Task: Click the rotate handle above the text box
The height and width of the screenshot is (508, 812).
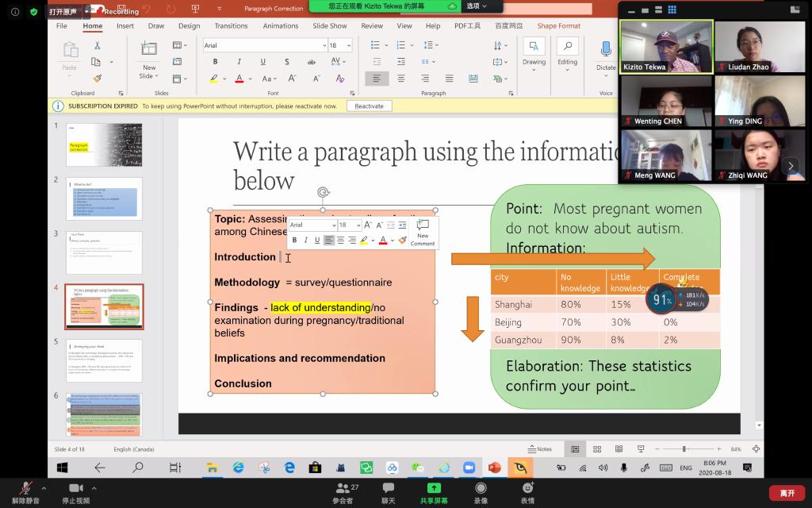Action: click(324, 193)
